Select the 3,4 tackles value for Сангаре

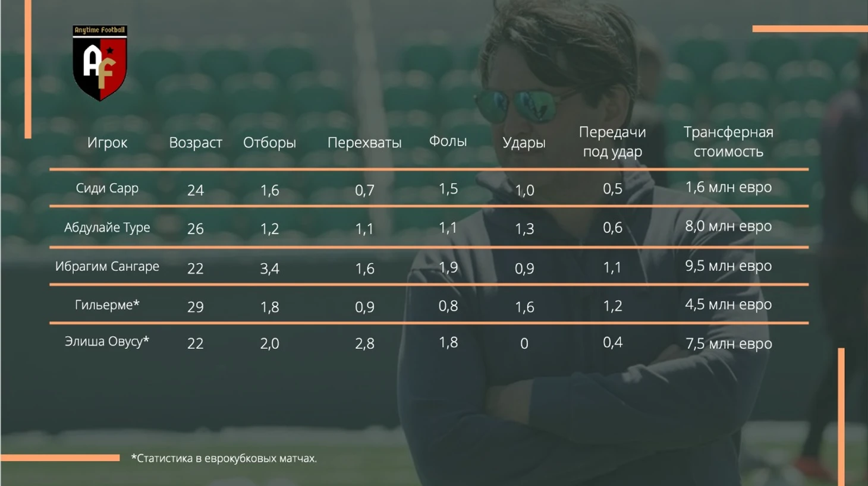click(x=269, y=269)
